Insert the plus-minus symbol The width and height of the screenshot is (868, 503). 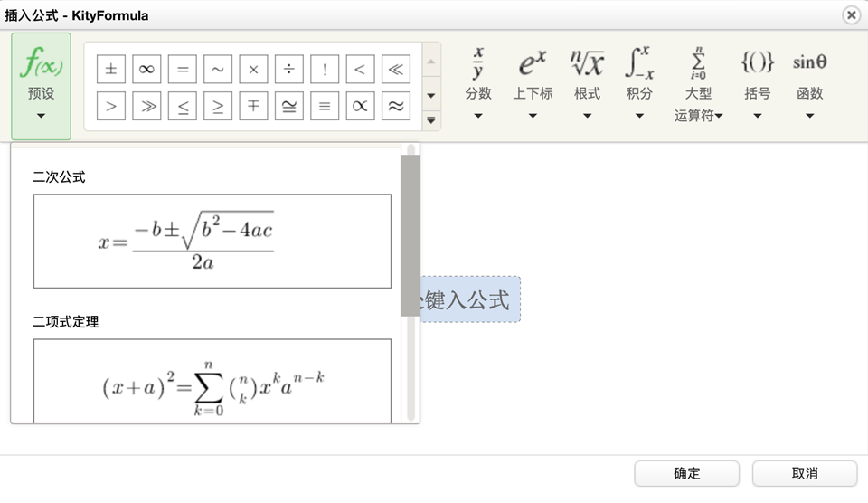pos(111,69)
